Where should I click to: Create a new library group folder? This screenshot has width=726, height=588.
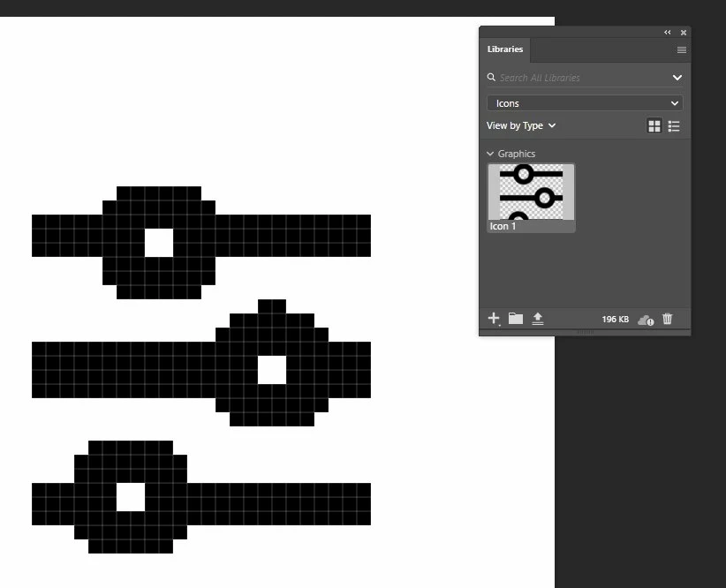pyautogui.click(x=515, y=319)
